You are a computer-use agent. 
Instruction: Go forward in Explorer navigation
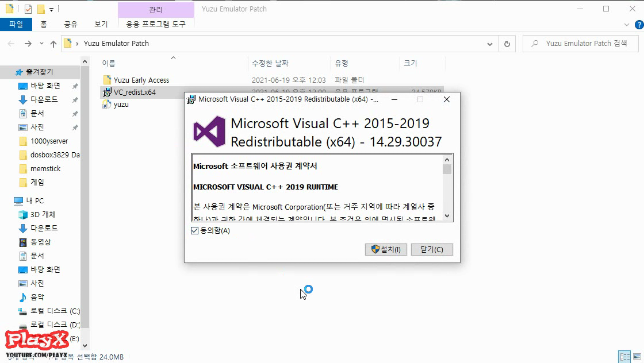[x=28, y=44]
